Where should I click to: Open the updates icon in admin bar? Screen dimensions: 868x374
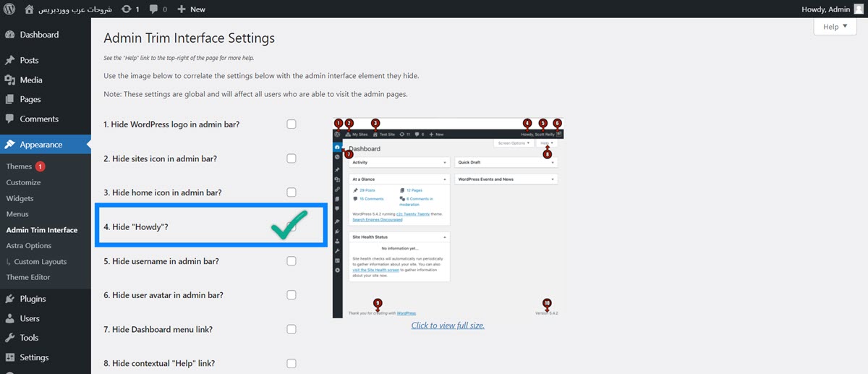127,9
